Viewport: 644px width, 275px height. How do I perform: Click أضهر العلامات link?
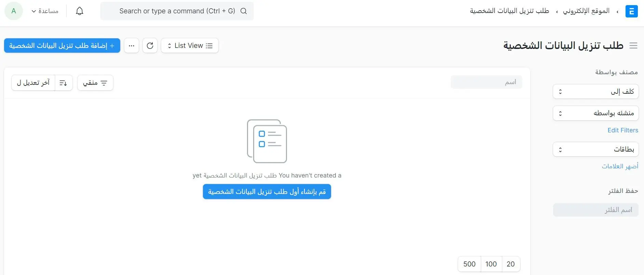click(620, 166)
